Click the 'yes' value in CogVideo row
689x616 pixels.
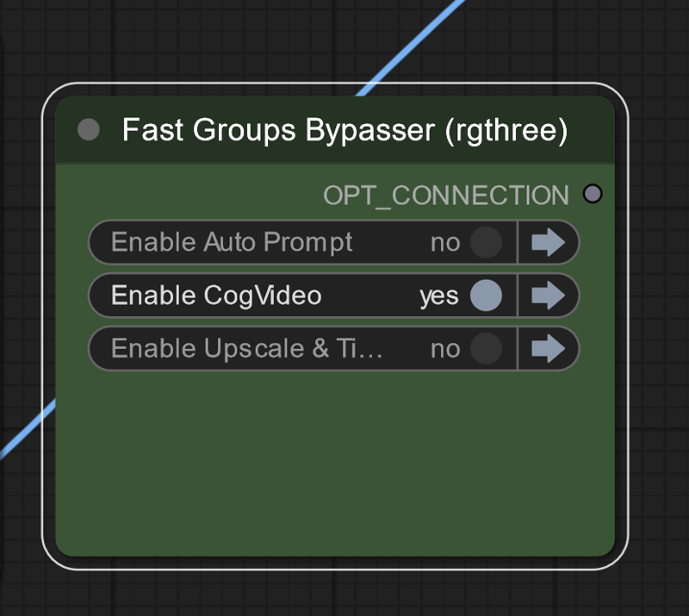[438, 296]
